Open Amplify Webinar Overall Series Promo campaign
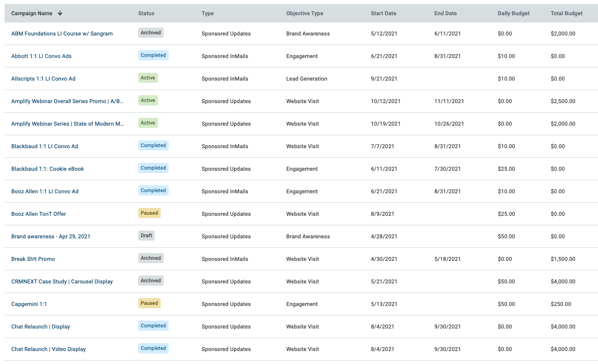This screenshot has width=598, height=364. tap(67, 101)
